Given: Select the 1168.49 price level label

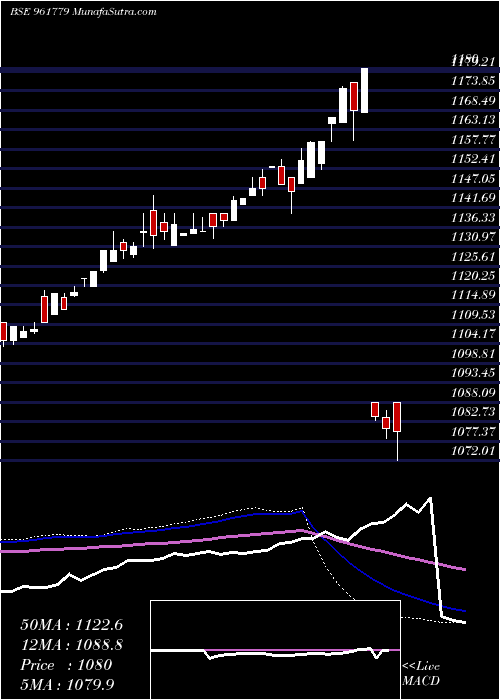Looking at the screenshot, I should click(473, 100).
